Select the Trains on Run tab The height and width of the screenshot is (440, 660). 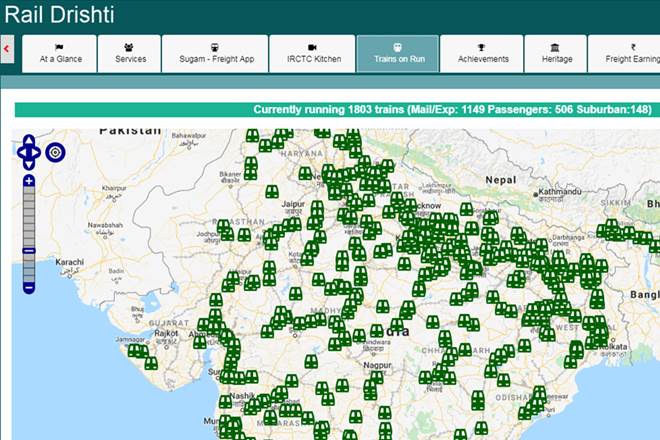click(x=398, y=53)
